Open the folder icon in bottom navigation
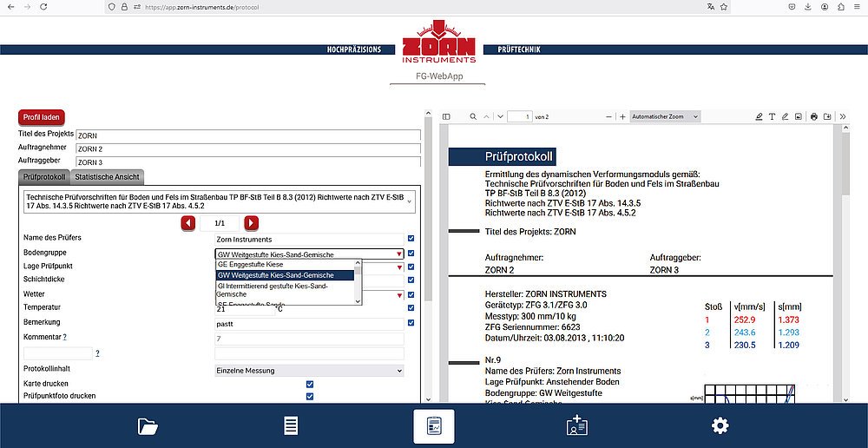868x448 pixels. click(x=148, y=425)
